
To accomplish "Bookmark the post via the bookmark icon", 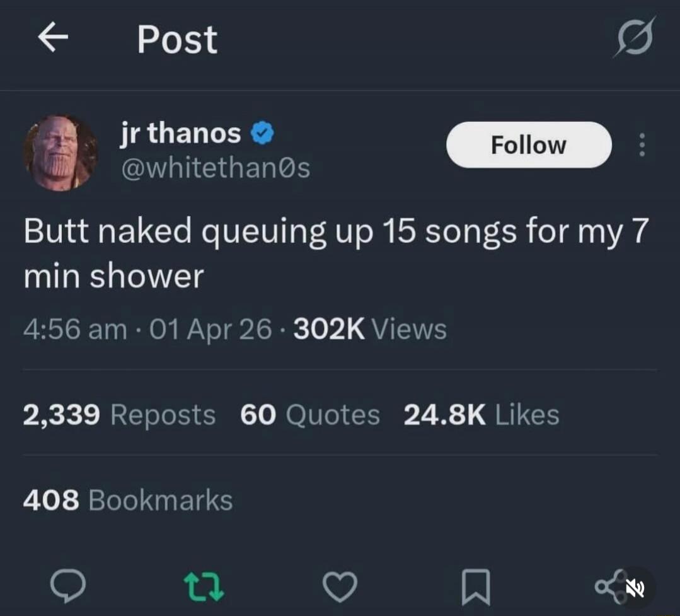I will [476, 586].
